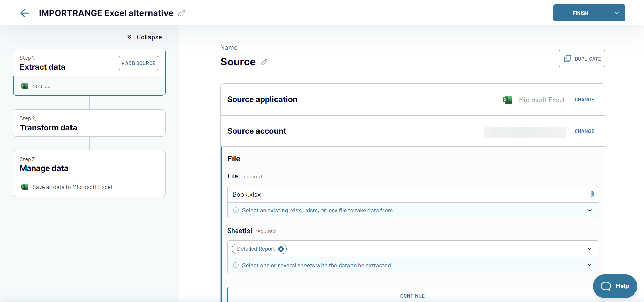Remove the Detailed Report sheet chip
This screenshot has width=644, height=302.
pos(281,249)
